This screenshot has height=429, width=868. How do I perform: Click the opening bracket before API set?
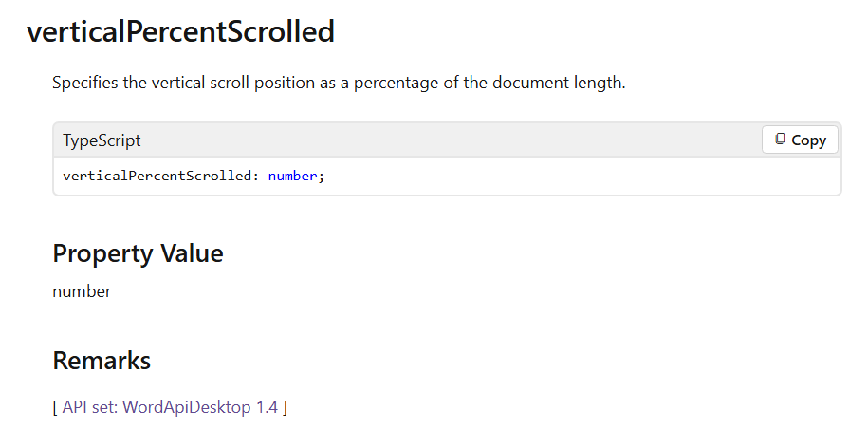click(x=55, y=408)
